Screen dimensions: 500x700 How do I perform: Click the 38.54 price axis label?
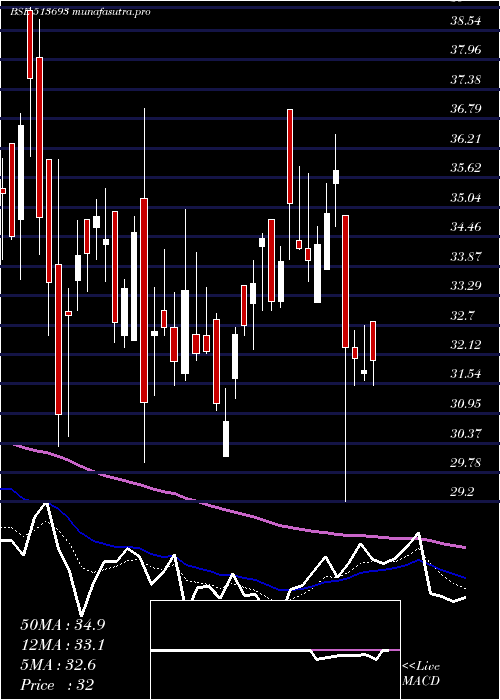466,21
